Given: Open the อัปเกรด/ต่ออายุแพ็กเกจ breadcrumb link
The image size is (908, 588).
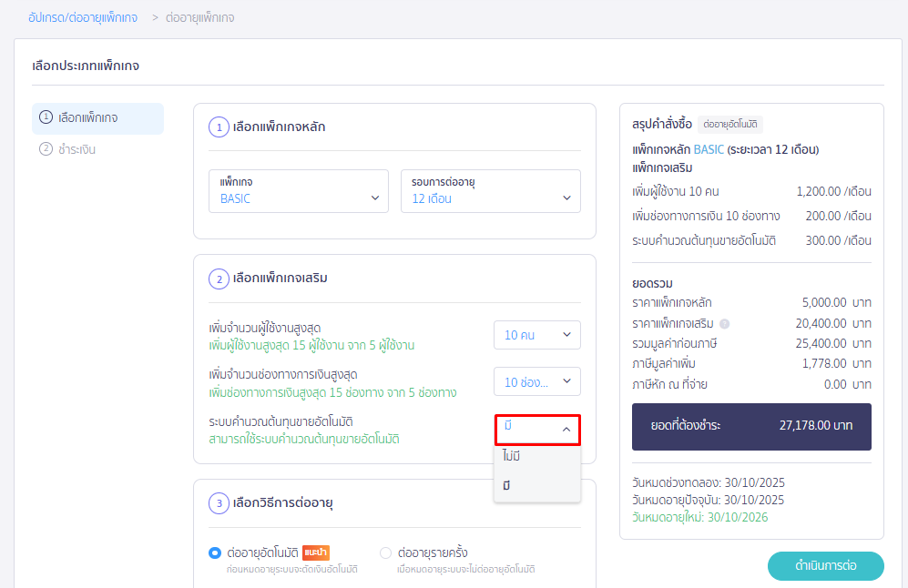Looking at the screenshot, I should [x=85, y=17].
